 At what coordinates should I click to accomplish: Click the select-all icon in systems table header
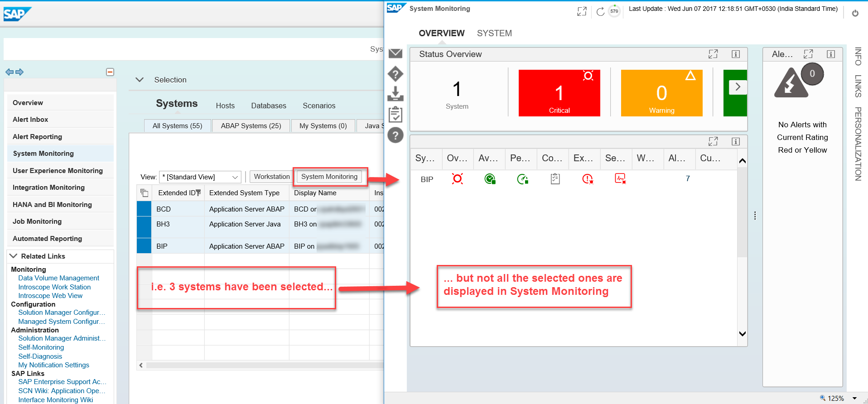(144, 193)
